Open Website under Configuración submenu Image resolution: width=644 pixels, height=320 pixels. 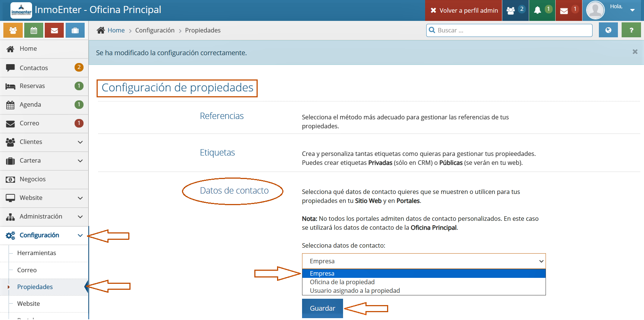point(44,304)
